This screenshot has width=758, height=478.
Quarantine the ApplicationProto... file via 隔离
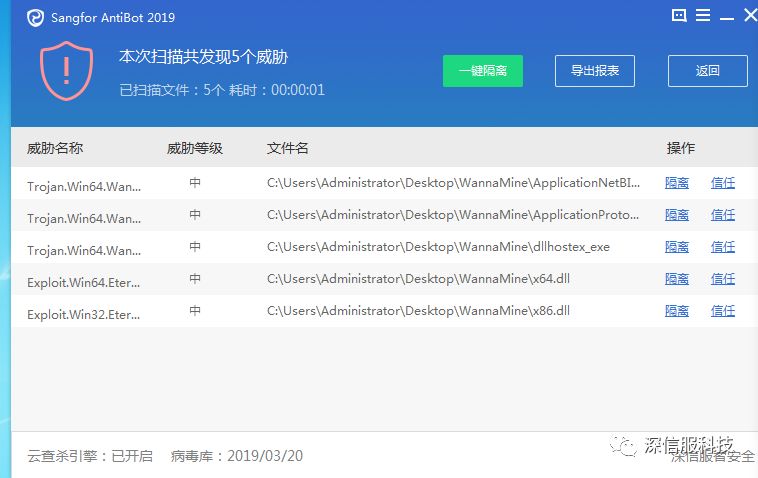677,215
